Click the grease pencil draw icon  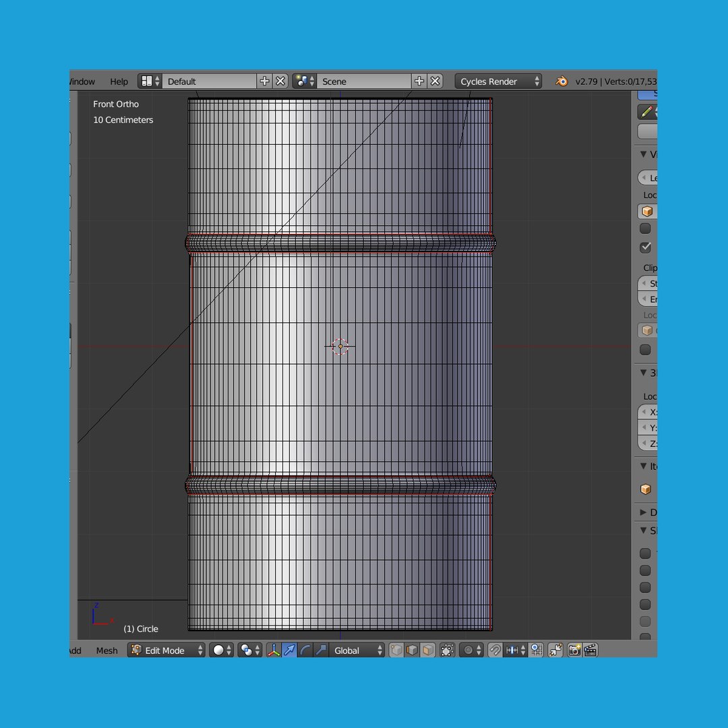646,111
